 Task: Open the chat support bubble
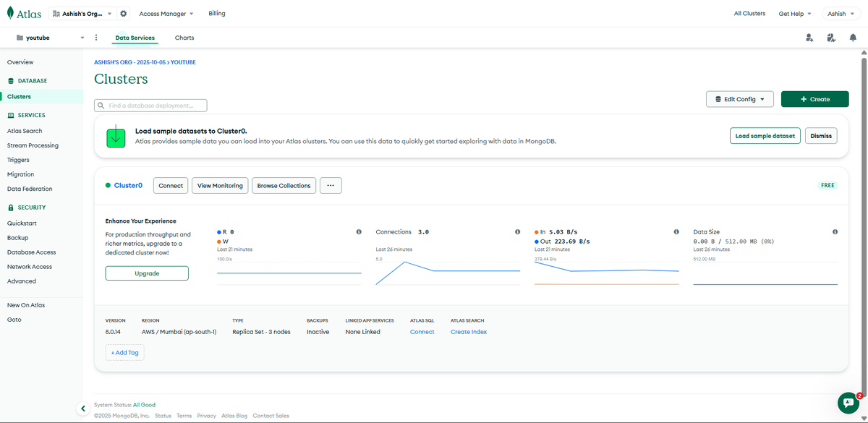[x=848, y=403]
